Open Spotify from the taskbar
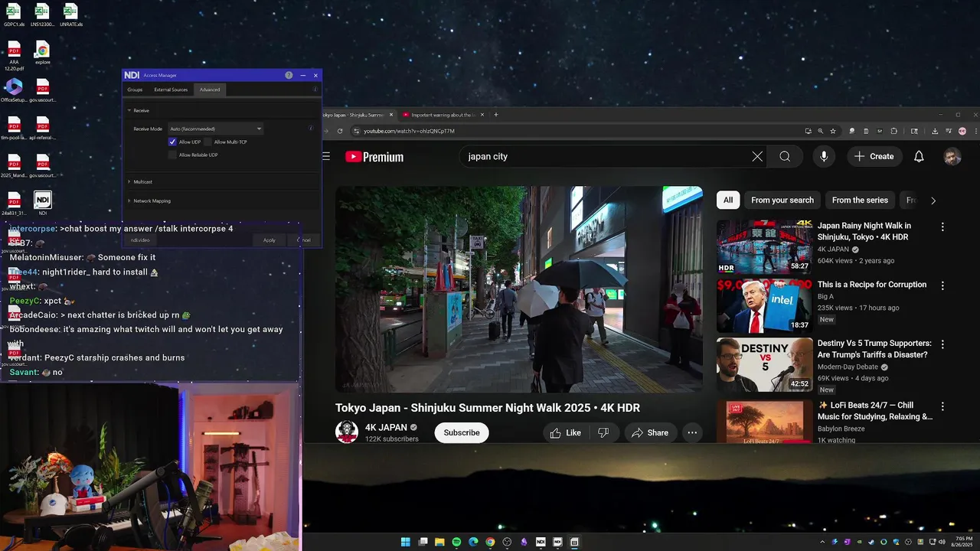This screenshot has height=551, width=980. [456, 542]
